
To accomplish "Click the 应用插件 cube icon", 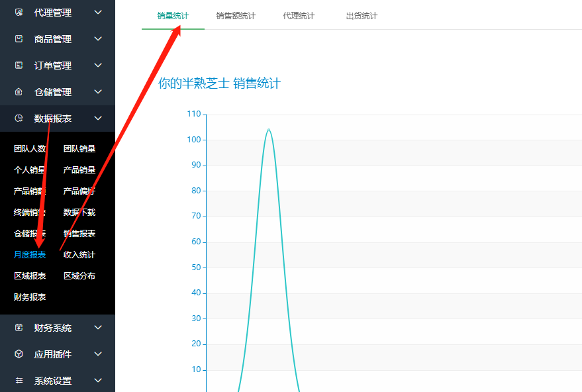I will 19,354.
